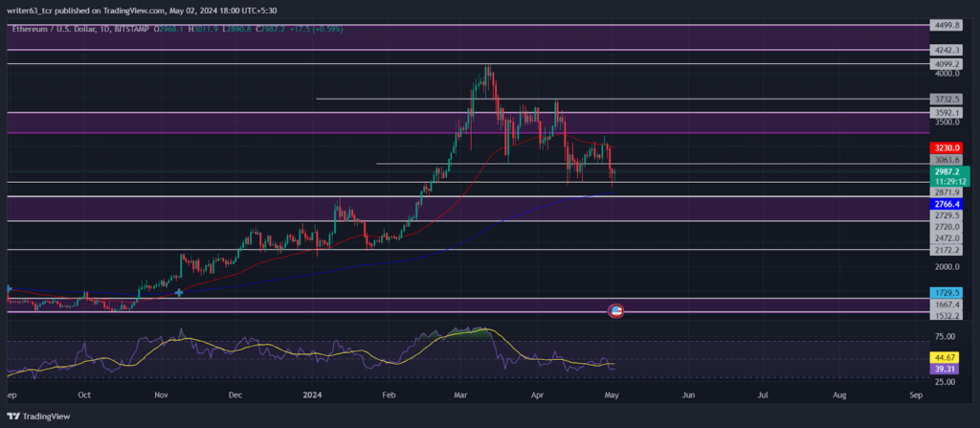Click the 25.00 RSI scale label
The image size is (980, 428).
pos(947,381)
